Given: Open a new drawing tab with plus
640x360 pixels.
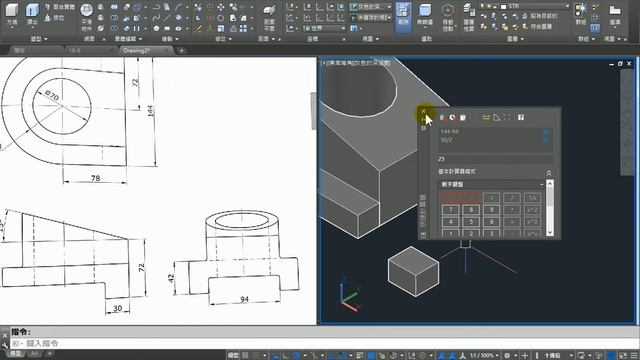Looking at the screenshot, I should coord(182,51).
